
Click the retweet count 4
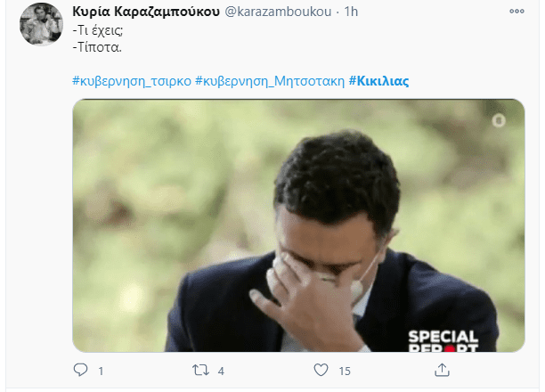221,372
